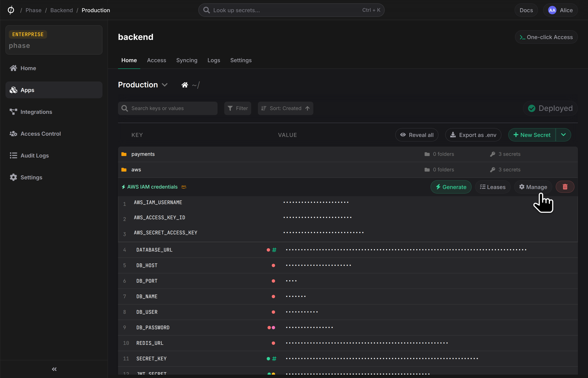
Task: Click Manage for AWS IAM credentials
Action: tap(533, 187)
